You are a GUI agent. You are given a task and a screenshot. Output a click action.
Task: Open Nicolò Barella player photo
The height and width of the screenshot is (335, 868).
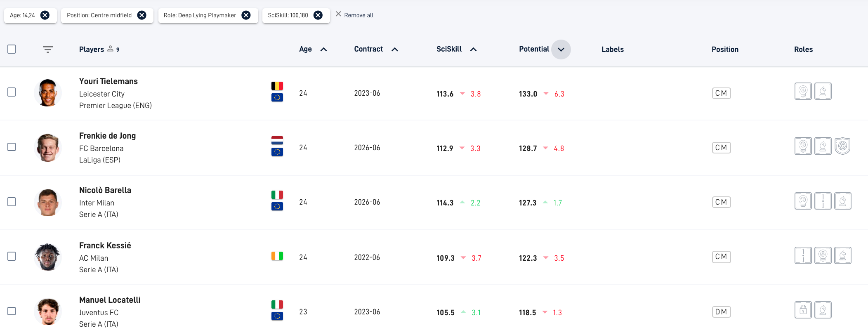tap(48, 202)
